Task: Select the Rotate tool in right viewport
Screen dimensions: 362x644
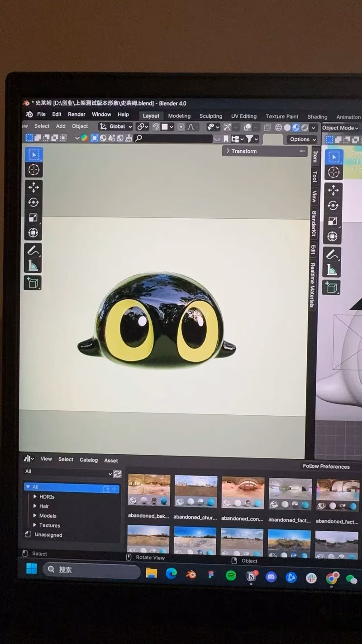Action: [333, 206]
